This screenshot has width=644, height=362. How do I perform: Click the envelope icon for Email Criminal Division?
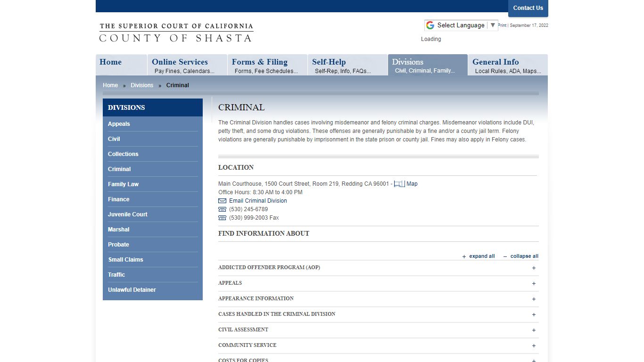(222, 201)
